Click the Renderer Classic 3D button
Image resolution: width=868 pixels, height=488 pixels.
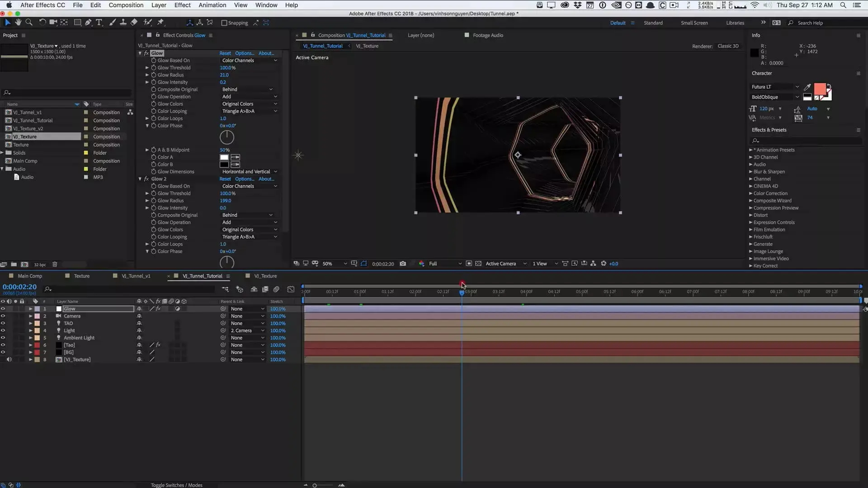click(728, 46)
